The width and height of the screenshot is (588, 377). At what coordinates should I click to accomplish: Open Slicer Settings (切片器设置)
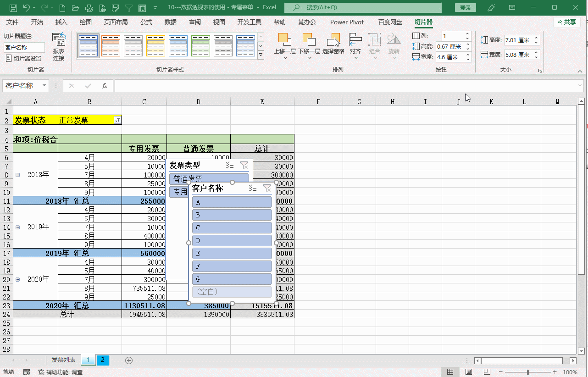[x=23, y=59]
